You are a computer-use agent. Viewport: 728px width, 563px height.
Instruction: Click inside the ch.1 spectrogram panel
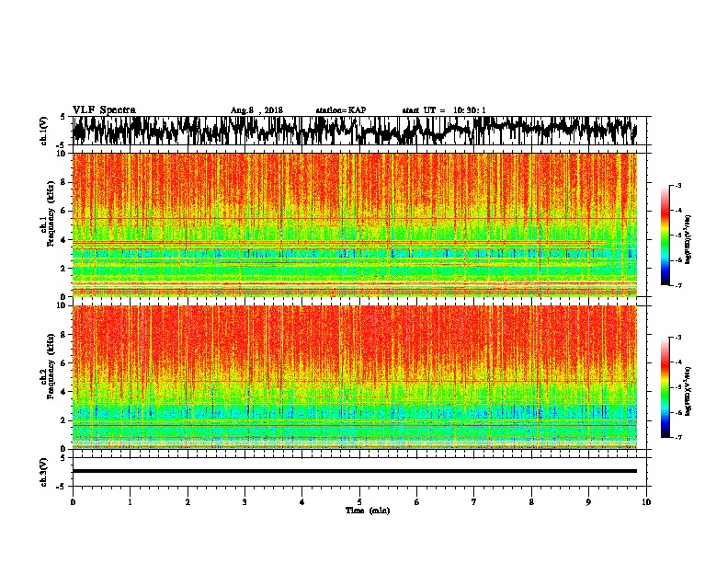click(x=355, y=224)
